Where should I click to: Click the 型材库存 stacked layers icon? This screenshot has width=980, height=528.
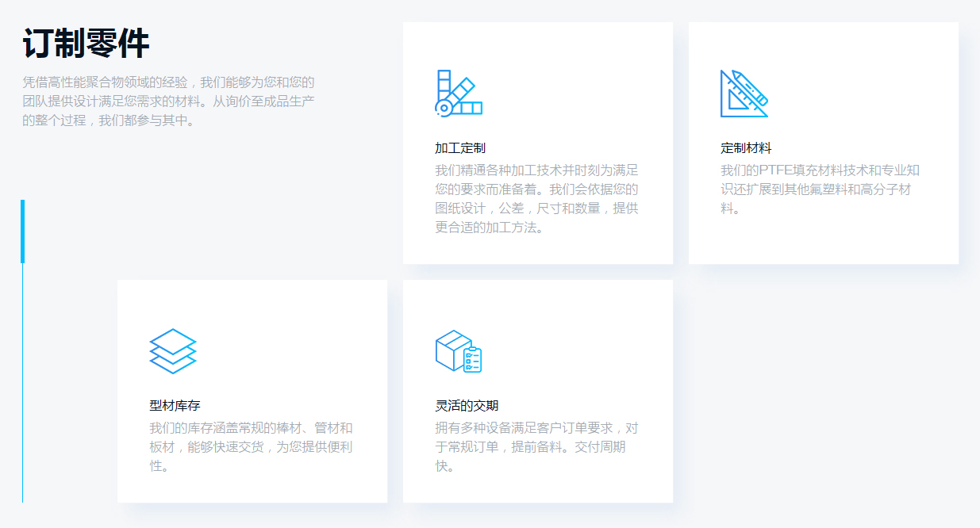(x=173, y=351)
